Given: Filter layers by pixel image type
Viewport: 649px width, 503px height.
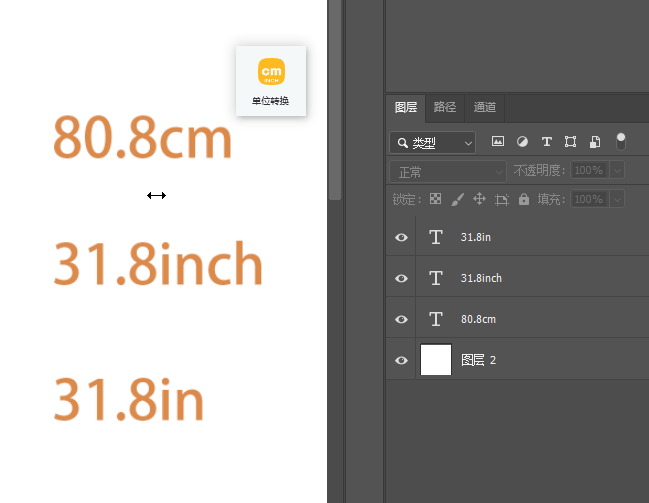Looking at the screenshot, I should (498, 142).
